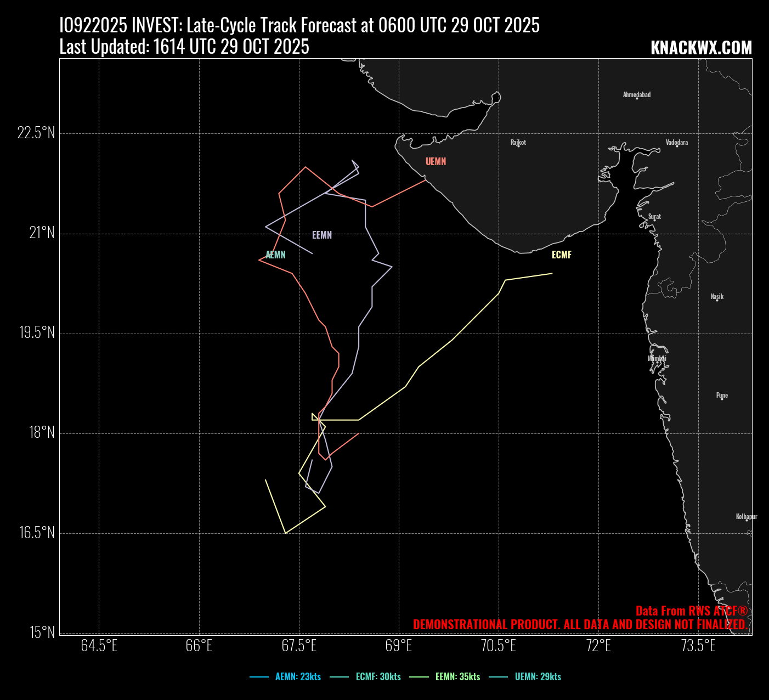
Task: Select the lavender EEMN label on map
Action: 322,235
